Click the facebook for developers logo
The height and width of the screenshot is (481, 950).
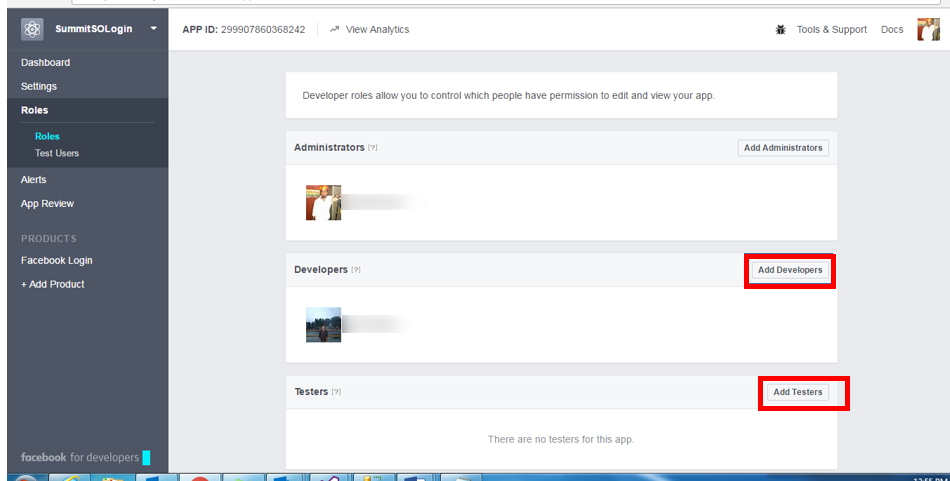(80, 457)
